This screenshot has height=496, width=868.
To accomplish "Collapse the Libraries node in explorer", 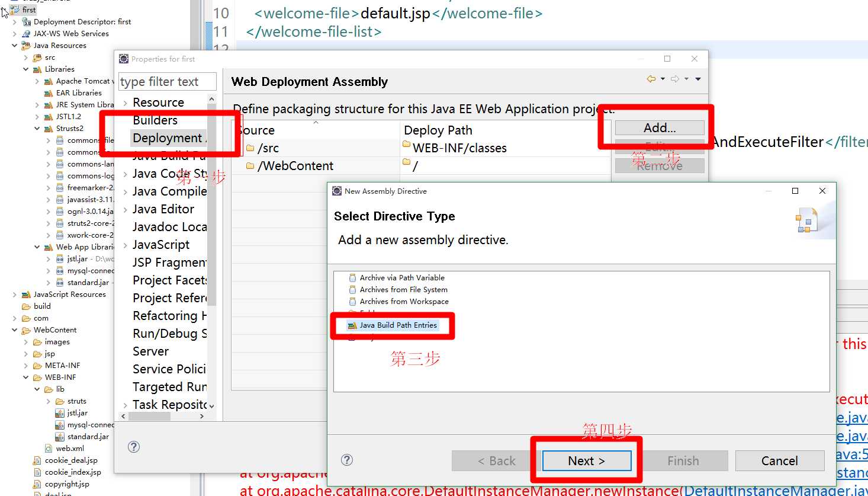I will coord(26,69).
